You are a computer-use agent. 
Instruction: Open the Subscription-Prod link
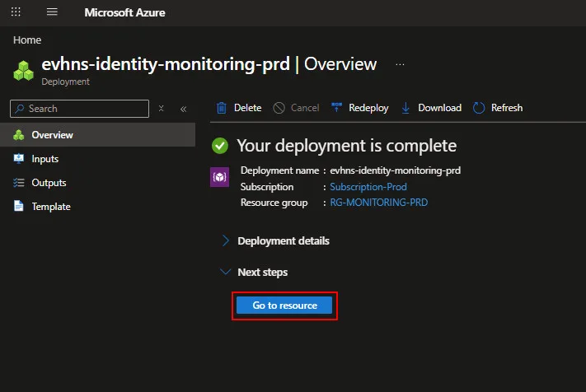click(368, 187)
